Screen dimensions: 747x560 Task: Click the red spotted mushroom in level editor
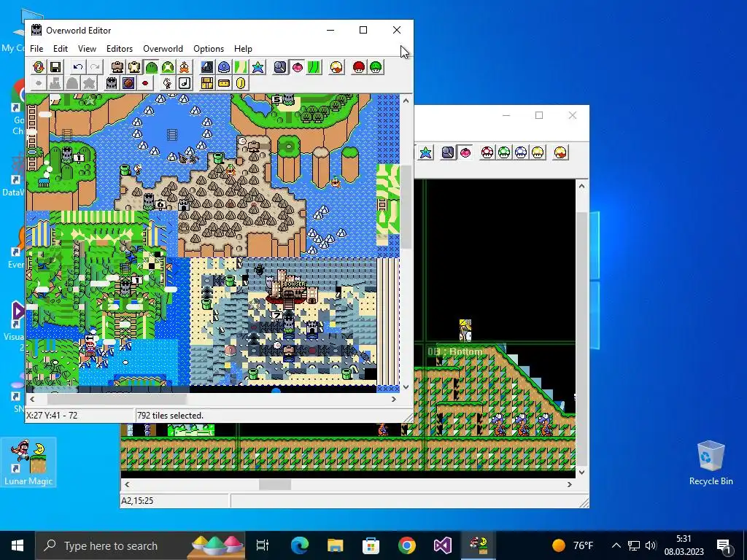pyautogui.click(x=487, y=152)
